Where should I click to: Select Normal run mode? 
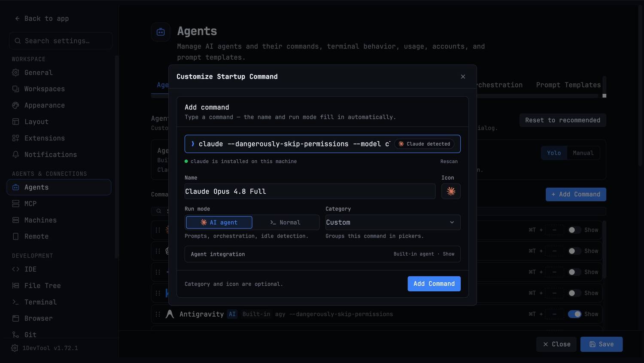[x=285, y=222]
